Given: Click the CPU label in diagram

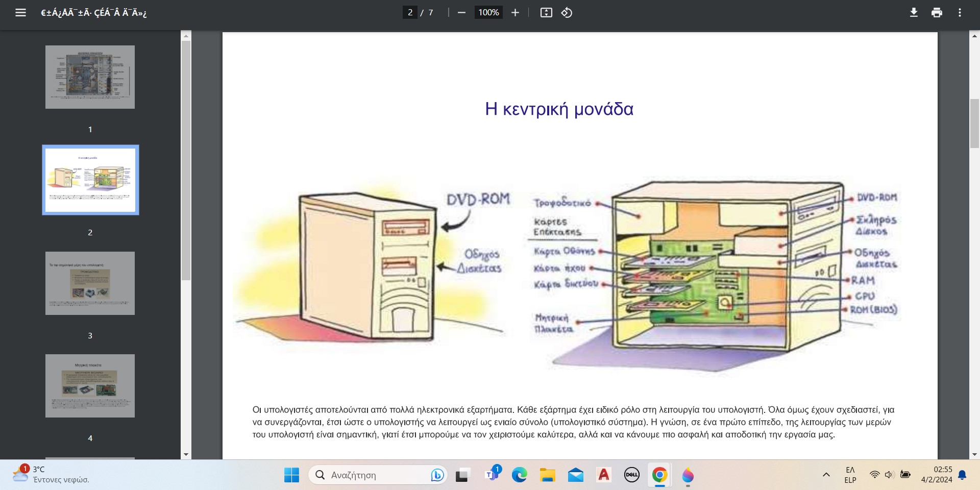Looking at the screenshot, I should [865, 296].
